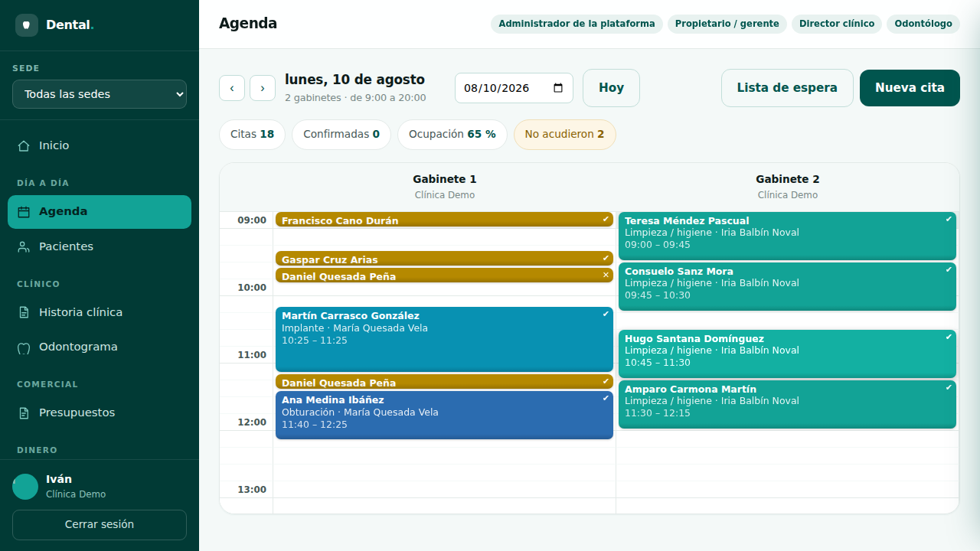Go to the next day
The image size is (980, 551).
click(263, 88)
